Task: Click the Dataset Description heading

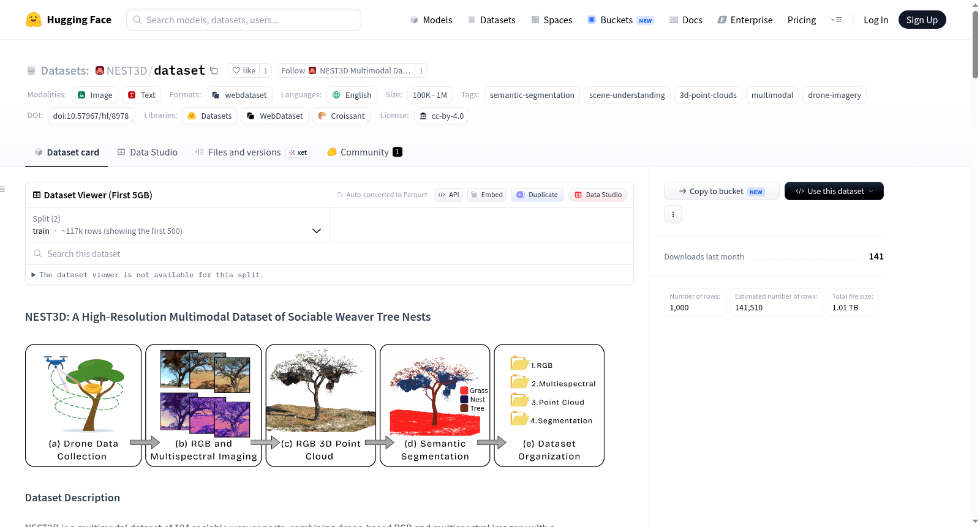Action: pos(72,498)
